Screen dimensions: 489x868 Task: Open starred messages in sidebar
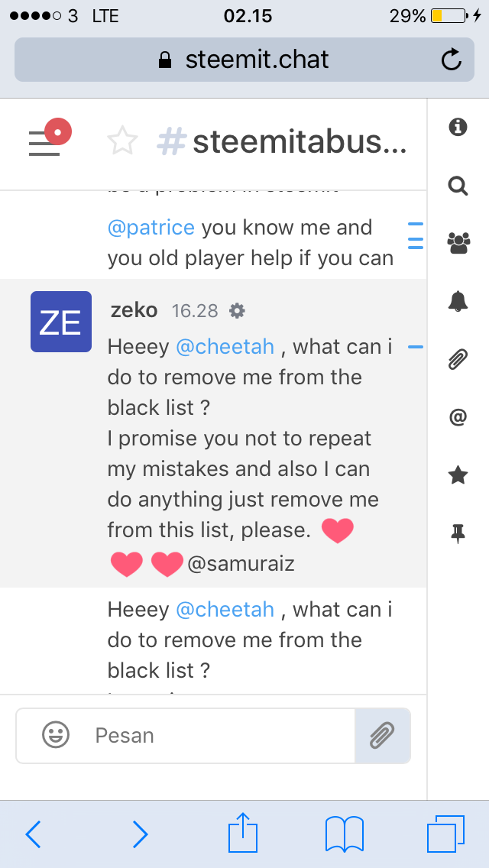(x=458, y=475)
